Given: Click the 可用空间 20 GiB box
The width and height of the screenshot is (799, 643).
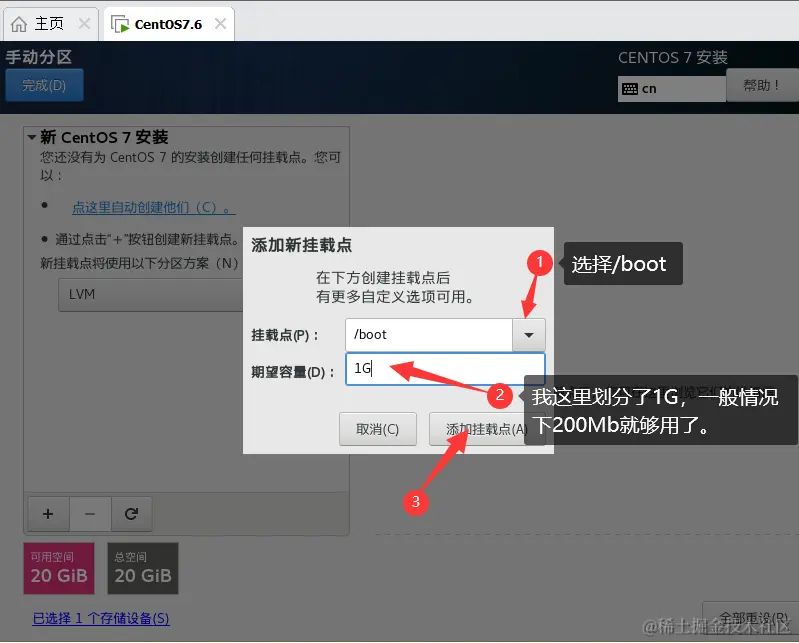Looking at the screenshot, I should click(59, 568).
